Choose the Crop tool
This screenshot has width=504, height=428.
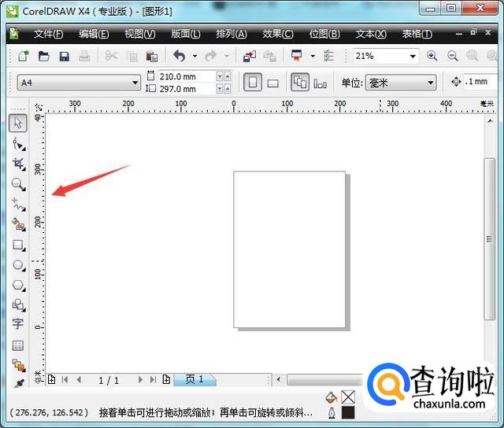18,164
